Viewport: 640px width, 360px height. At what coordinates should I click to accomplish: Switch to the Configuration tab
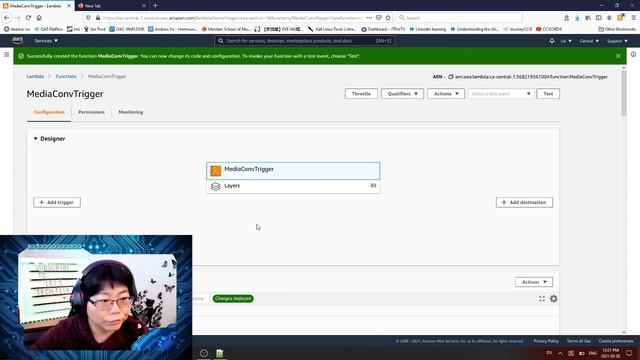point(49,112)
